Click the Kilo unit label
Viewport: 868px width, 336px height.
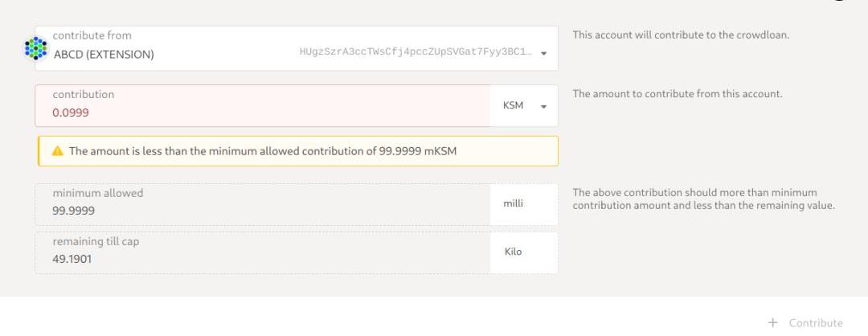(x=513, y=252)
